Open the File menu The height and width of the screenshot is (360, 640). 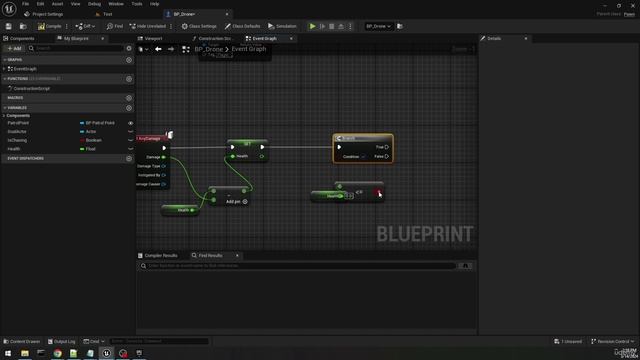[25, 4]
